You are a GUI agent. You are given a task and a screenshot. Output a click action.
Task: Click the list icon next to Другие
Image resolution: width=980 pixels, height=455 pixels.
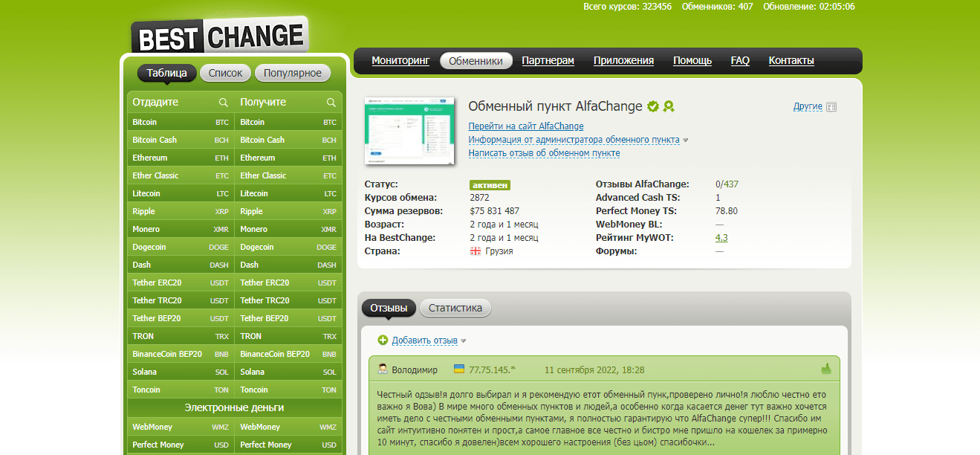click(x=831, y=107)
